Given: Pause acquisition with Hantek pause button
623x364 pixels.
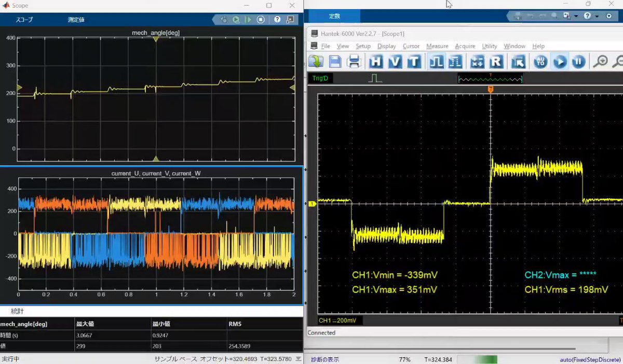Looking at the screenshot, I should (x=578, y=62).
